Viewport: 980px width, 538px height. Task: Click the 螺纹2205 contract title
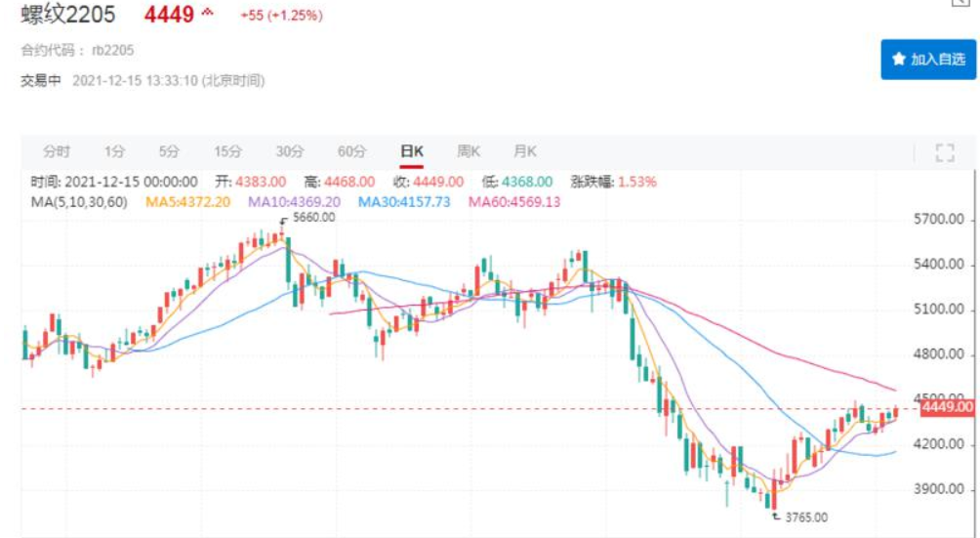[x=68, y=15]
